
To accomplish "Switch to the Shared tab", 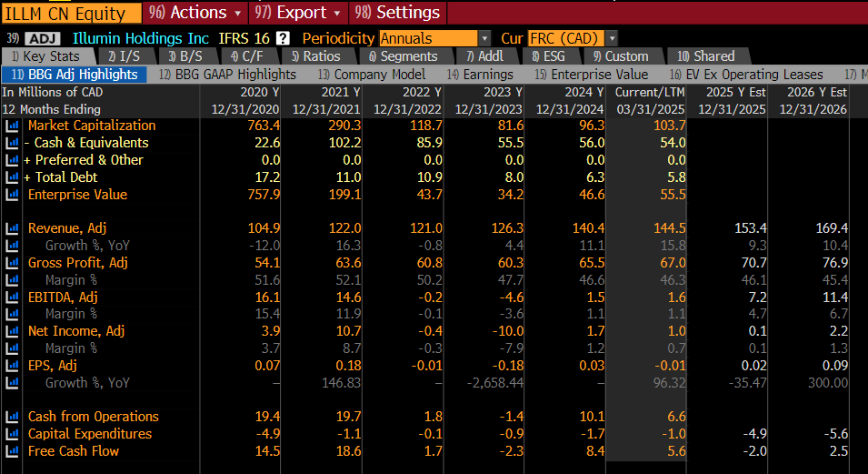I will (706, 56).
